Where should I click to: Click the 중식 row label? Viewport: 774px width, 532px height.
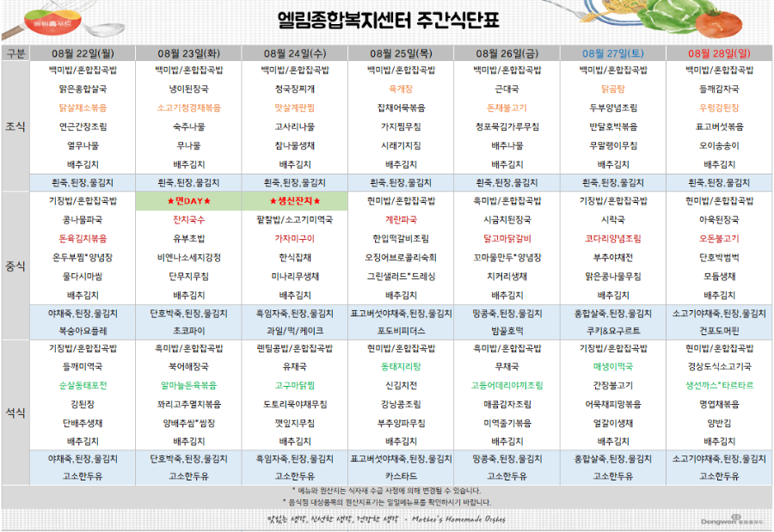coord(15,266)
